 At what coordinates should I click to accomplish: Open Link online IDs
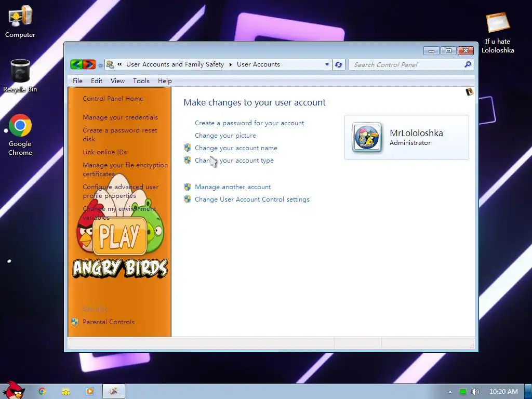[x=104, y=152]
